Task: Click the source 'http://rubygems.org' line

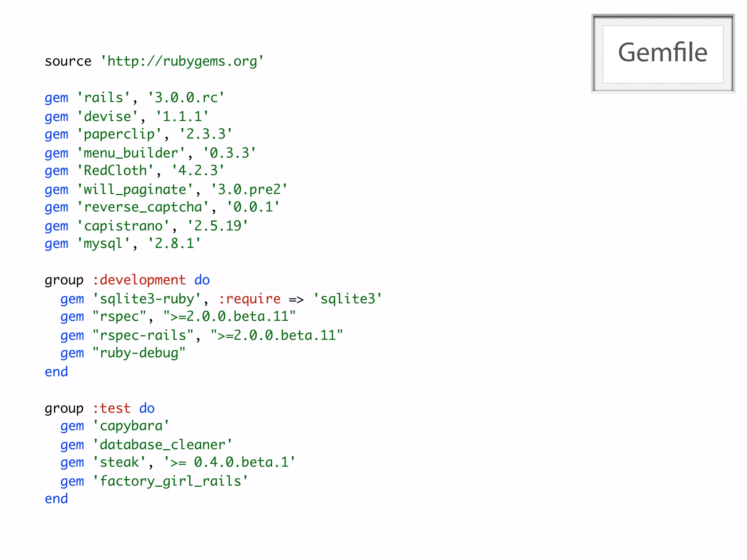Action: coord(154,61)
